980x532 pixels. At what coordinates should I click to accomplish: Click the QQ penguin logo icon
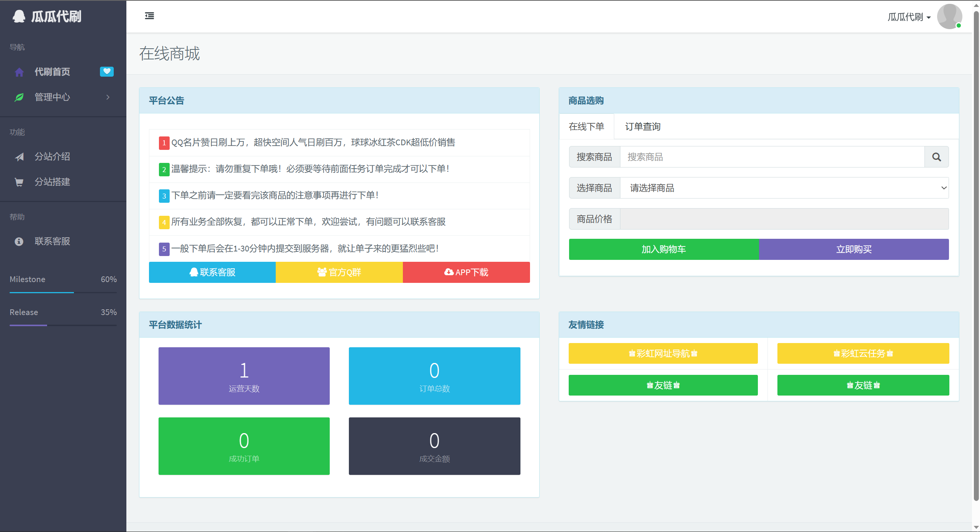point(19,16)
